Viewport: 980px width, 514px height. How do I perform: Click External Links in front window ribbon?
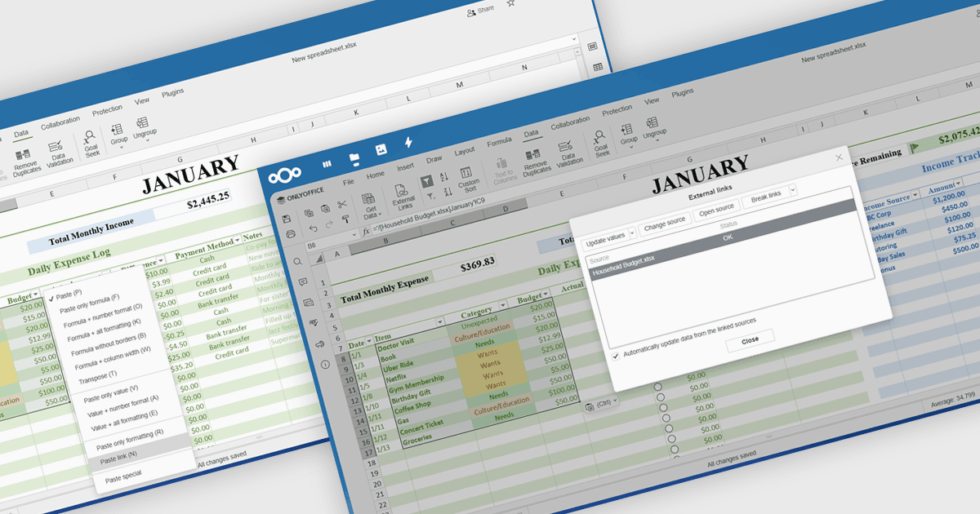403,196
